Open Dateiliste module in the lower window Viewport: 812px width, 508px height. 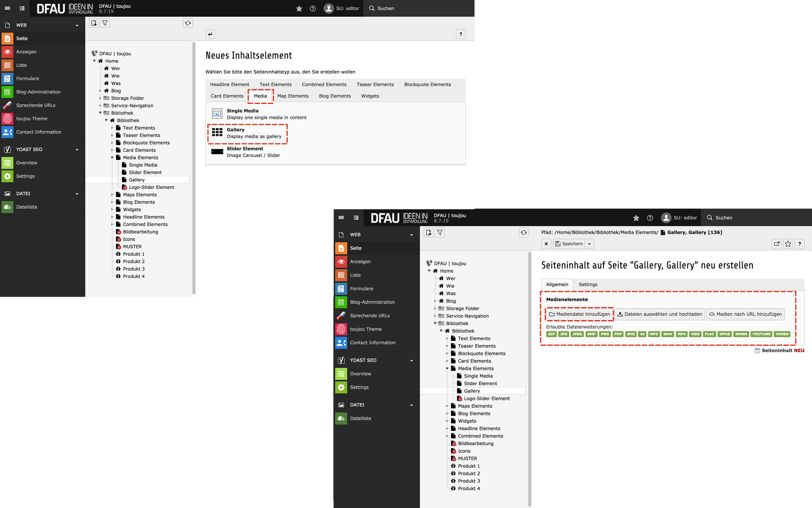click(377, 418)
